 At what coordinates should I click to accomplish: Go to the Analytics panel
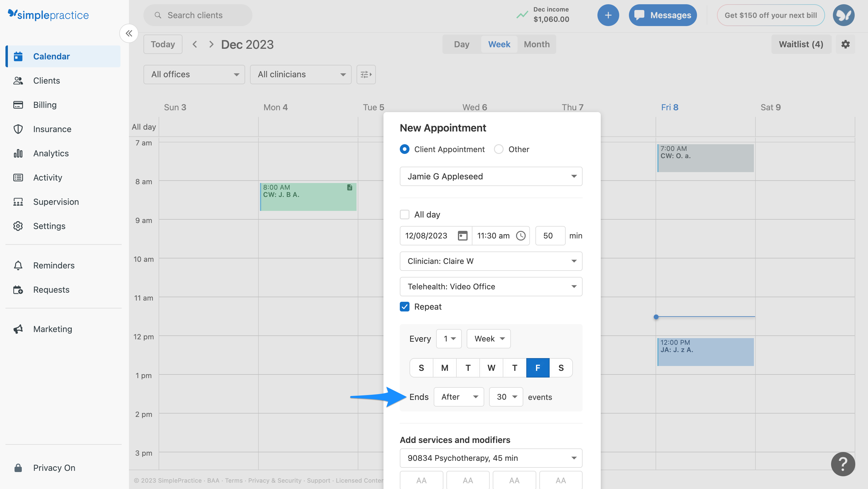pos(51,153)
